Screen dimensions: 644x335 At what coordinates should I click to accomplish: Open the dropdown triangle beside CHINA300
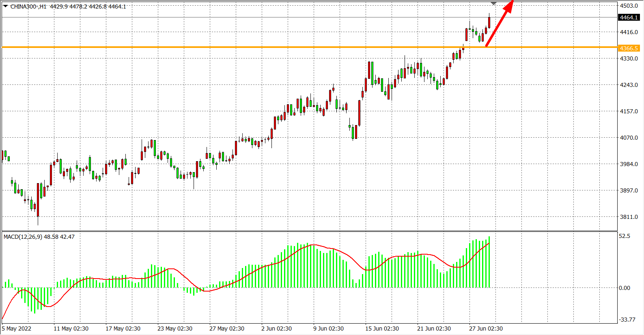point(6,6)
